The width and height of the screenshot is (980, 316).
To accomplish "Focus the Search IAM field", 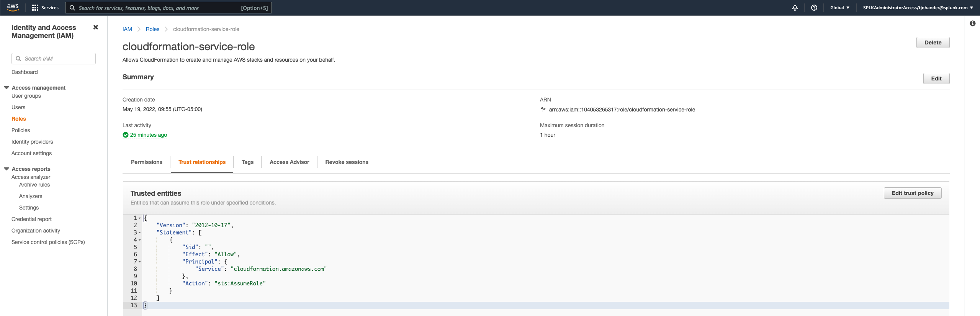I will 54,59.
